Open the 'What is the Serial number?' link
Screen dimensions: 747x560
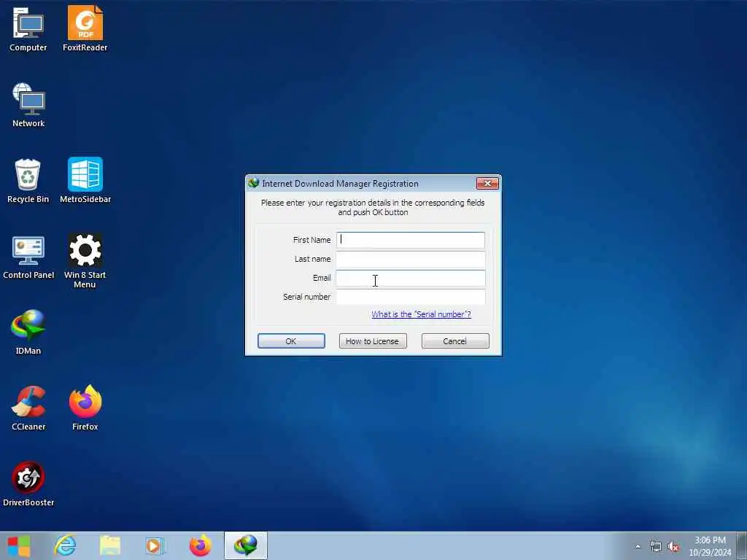[x=421, y=314]
